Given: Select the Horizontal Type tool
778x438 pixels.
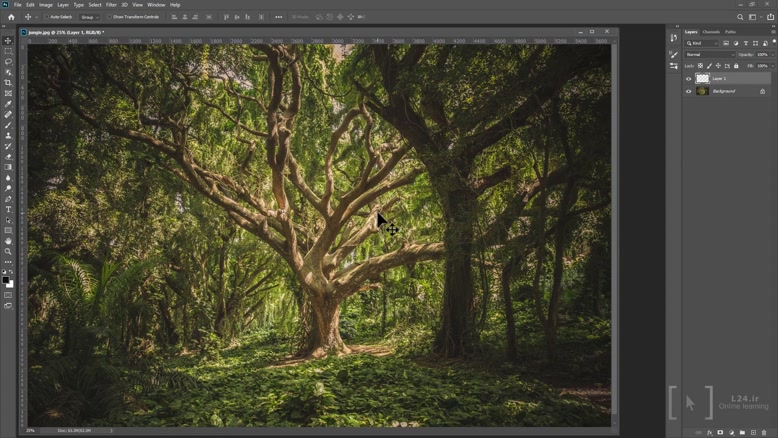Looking at the screenshot, I should point(8,209).
